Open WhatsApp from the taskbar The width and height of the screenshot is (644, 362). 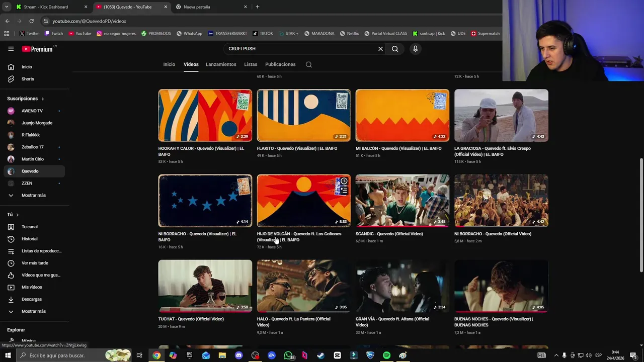tap(288, 355)
